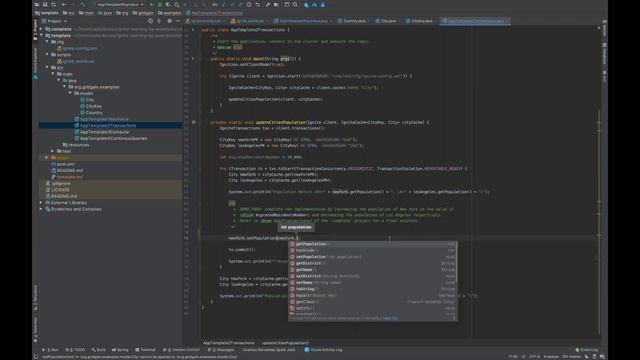Collapse the 'scripts' folder

pos(47,54)
